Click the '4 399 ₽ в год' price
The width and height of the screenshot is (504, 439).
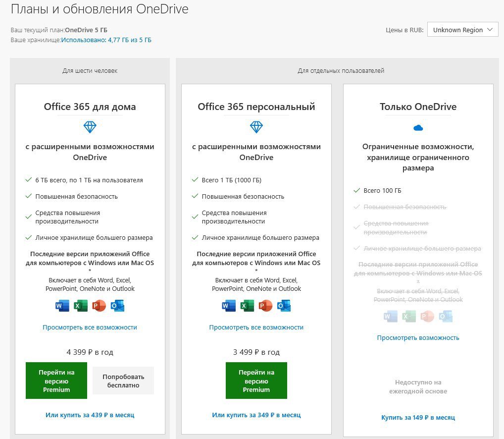click(x=90, y=352)
